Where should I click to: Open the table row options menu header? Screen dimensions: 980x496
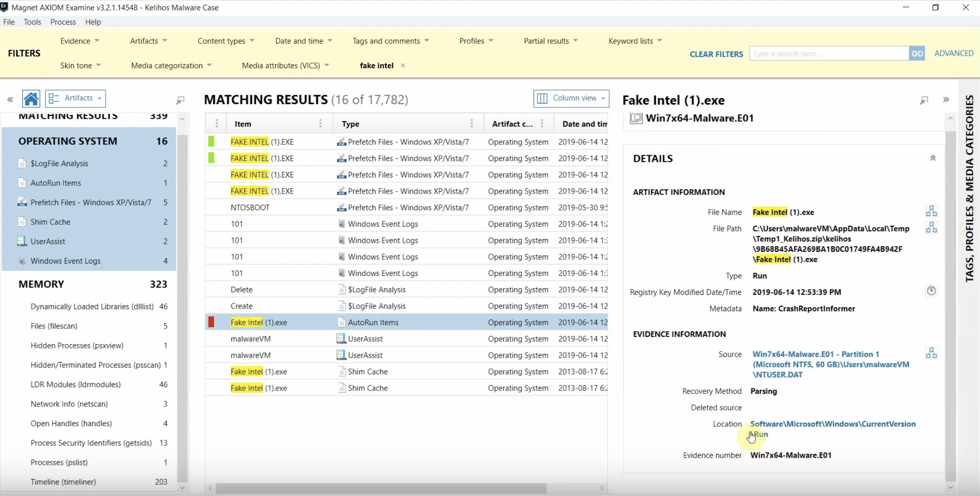pyautogui.click(x=216, y=124)
